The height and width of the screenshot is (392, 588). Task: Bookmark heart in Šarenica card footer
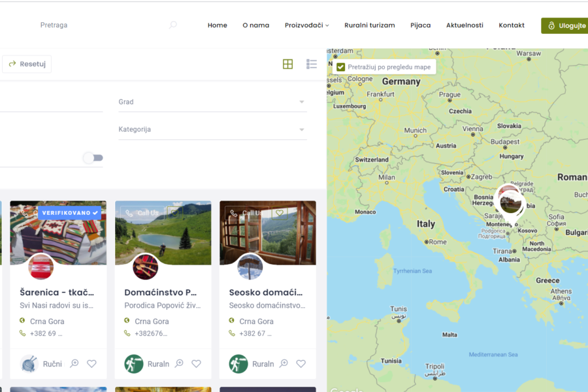pos(91,363)
